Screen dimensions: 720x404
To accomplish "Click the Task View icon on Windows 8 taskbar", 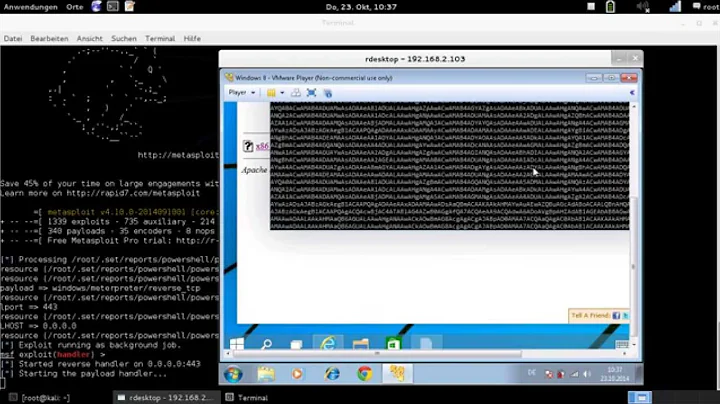I will pyautogui.click(x=297, y=344).
